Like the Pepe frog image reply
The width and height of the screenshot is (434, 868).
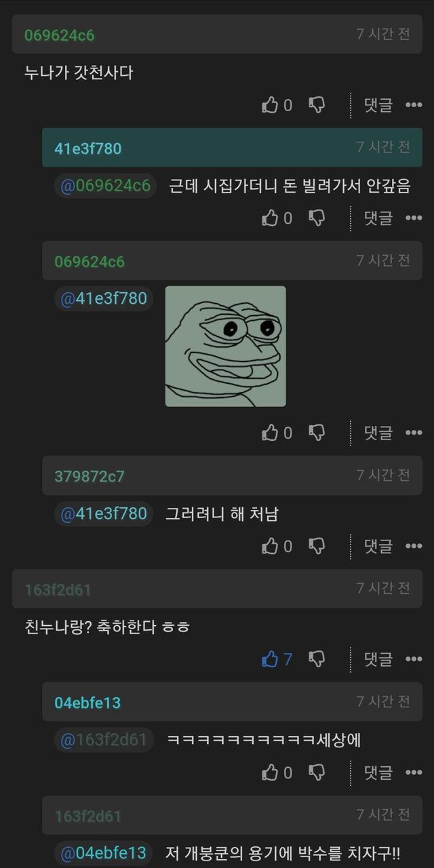pyautogui.click(x=277, y=433)
